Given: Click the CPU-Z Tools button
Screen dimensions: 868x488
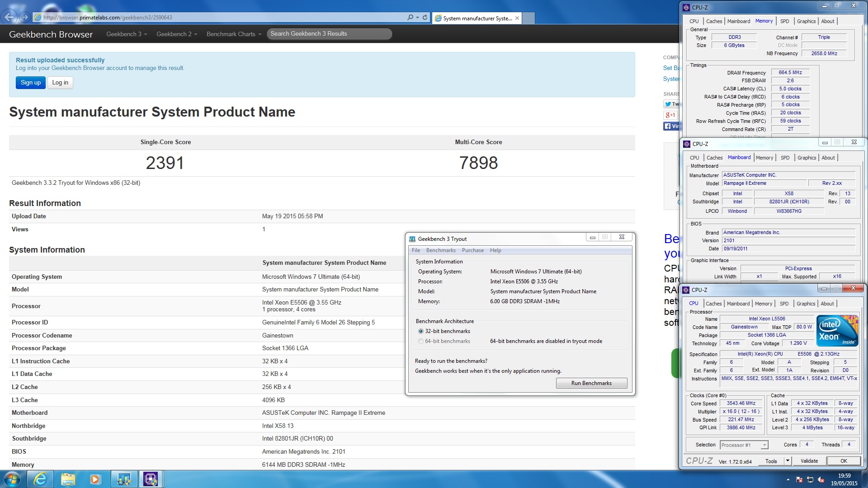Looking at the screenshot, I should [771, 461].
